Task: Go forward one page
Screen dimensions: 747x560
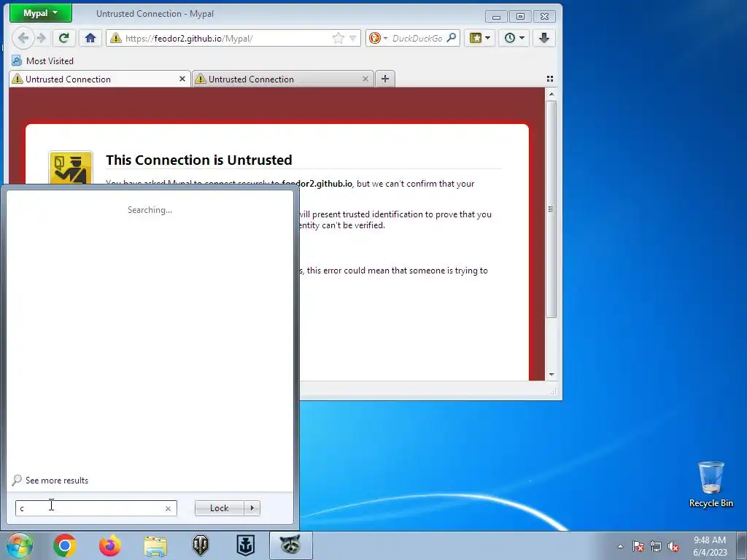Action: 42,38
